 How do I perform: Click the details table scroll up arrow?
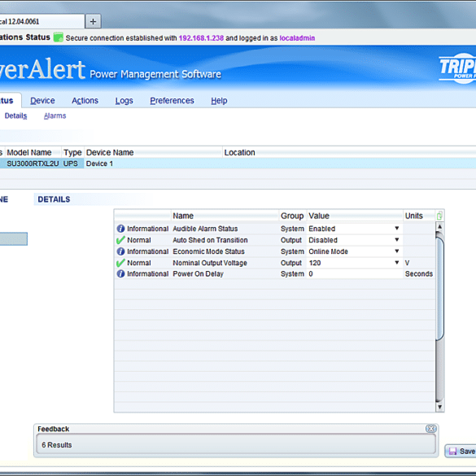coord(439,226)
